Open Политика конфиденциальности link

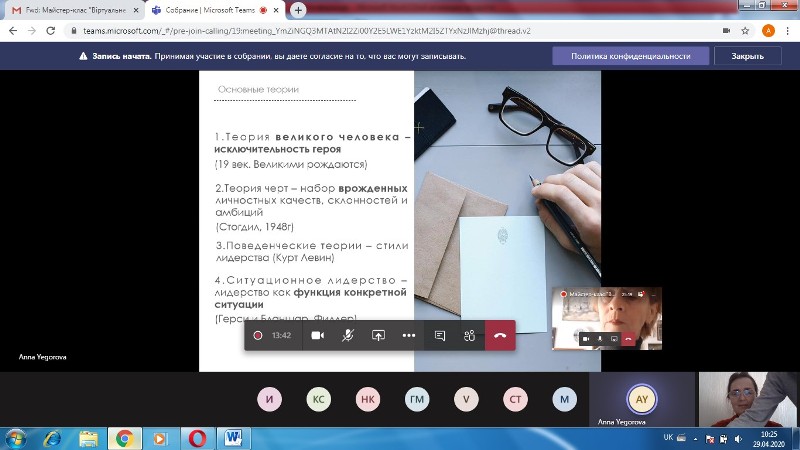pyautogui.click(x=631, y=56)
